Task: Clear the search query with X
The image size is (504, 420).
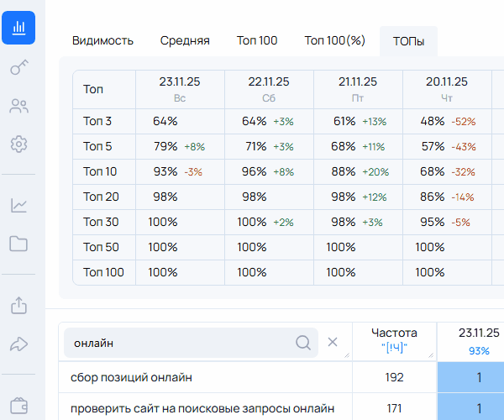Action: click(x=333, y=342)
